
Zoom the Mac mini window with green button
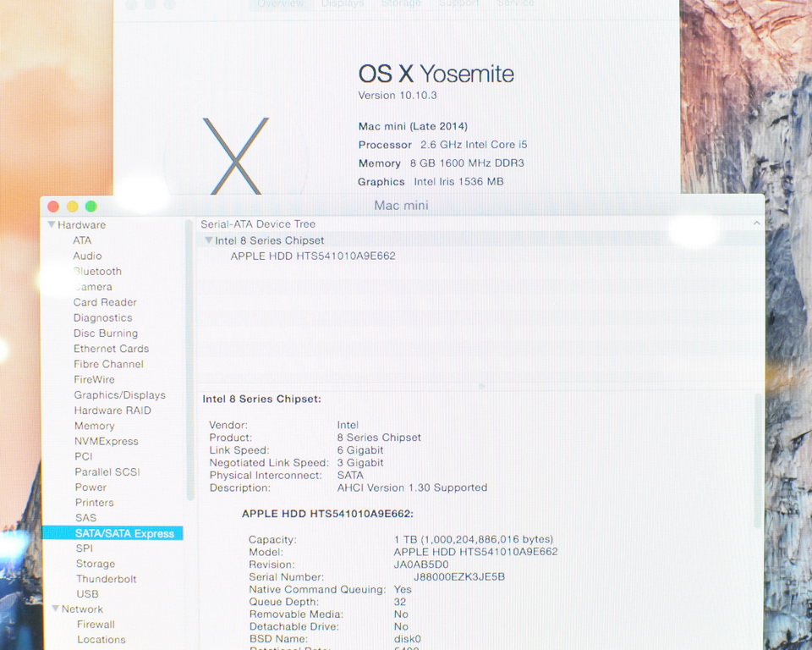click(91, 207)
